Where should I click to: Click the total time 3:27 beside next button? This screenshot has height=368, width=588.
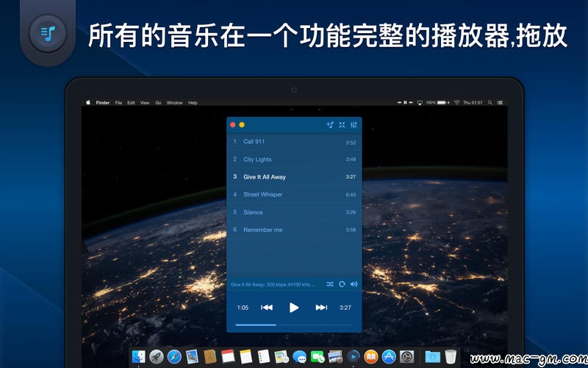pos(345,308)
